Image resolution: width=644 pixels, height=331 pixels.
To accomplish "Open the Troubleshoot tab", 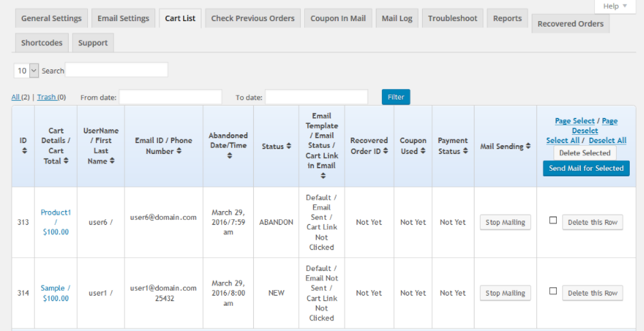I will click(x=453, y=18).
